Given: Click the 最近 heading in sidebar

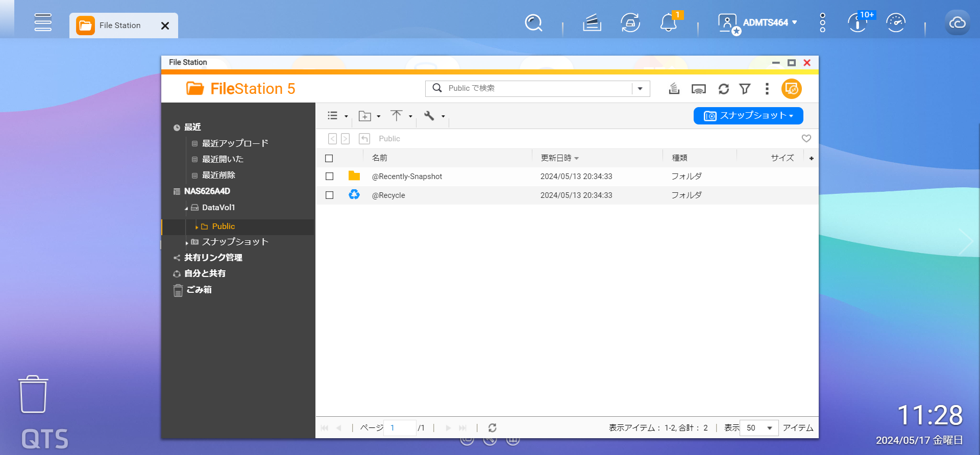Looking at the screenshot, I should coord(192,127).
